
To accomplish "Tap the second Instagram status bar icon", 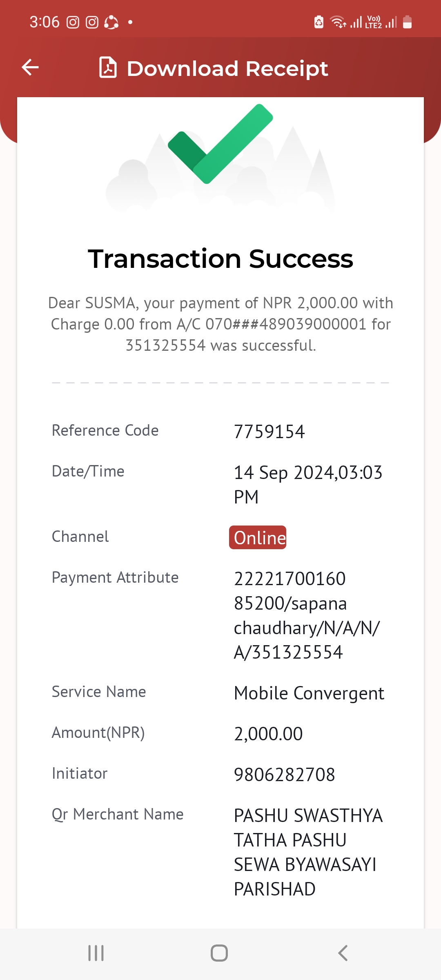I will pyautogui.click(x=92, y=22).
